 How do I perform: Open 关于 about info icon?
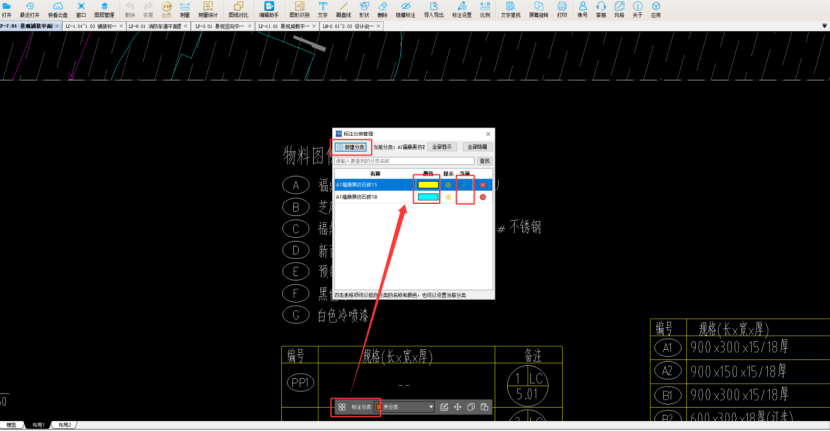tap(637, 9)
